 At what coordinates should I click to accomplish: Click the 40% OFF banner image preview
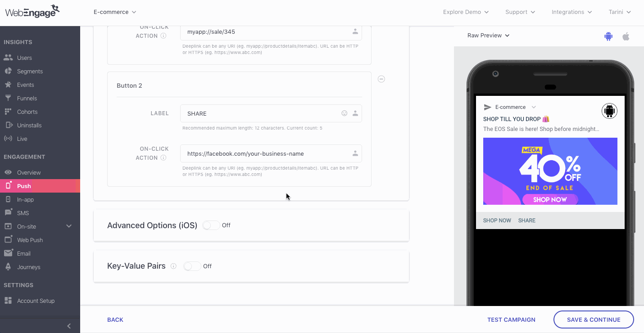coord(550,171)
